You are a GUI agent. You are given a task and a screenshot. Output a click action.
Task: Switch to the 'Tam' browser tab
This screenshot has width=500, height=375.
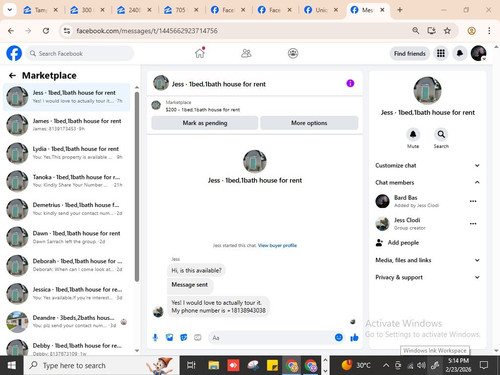[40, 10]
